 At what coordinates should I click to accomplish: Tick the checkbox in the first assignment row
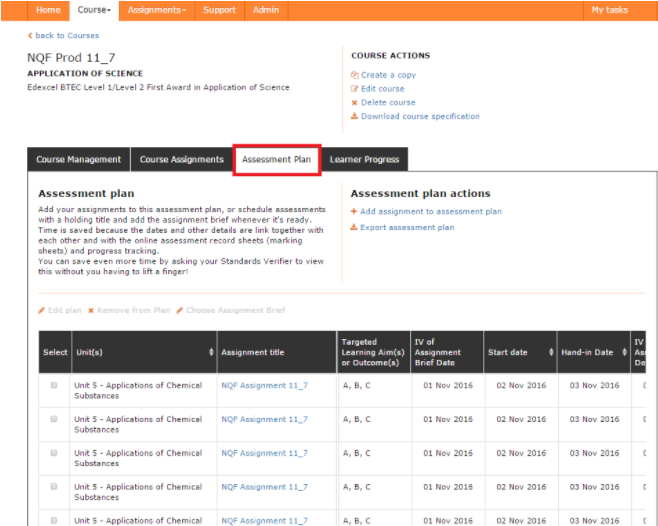point(54,386)
